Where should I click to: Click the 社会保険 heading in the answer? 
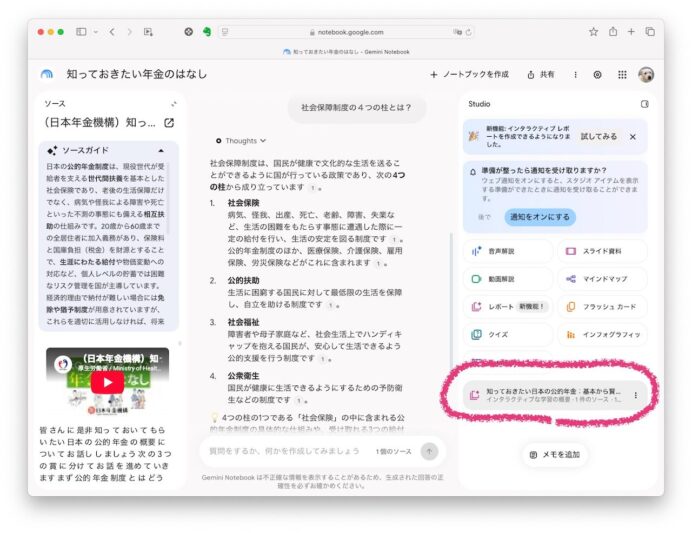coord(243,203)
